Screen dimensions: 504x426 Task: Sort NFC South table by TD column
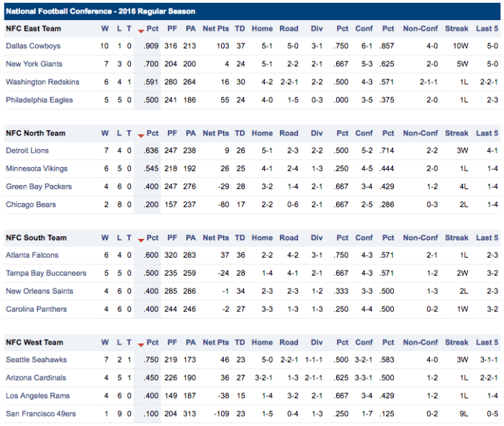point(240,237)
